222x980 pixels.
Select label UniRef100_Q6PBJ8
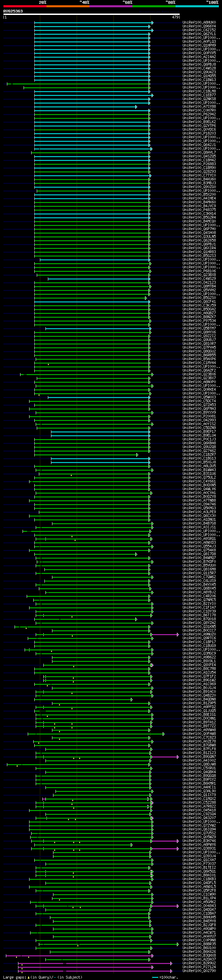click(199, 64)
